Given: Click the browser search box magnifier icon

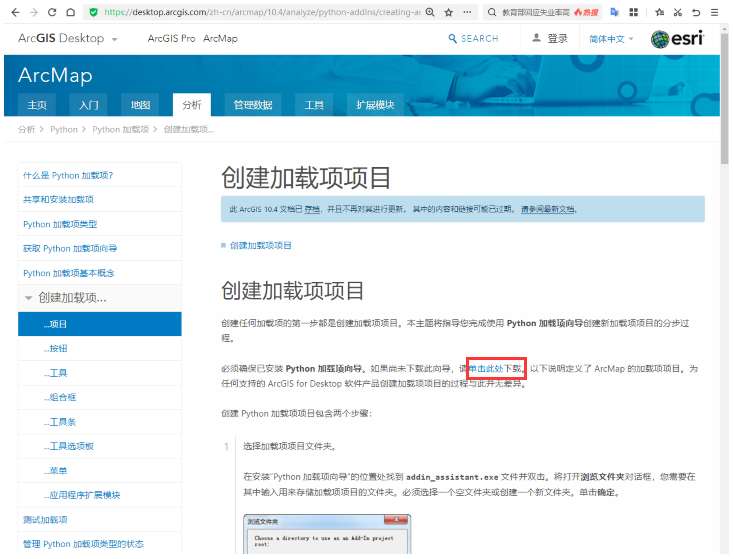Looking at the screenshot, I should click(492, 12).
